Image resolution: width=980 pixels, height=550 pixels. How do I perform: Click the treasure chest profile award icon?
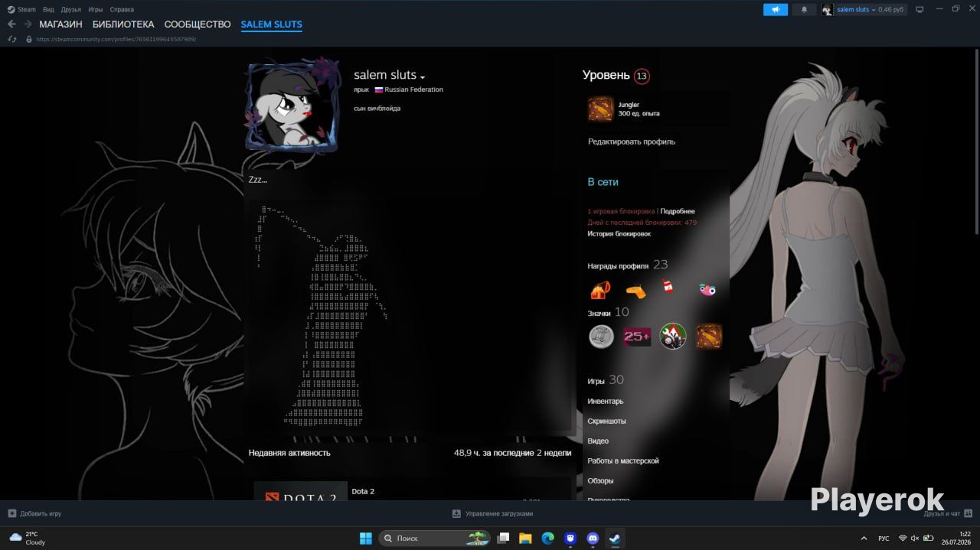(600, 290)
